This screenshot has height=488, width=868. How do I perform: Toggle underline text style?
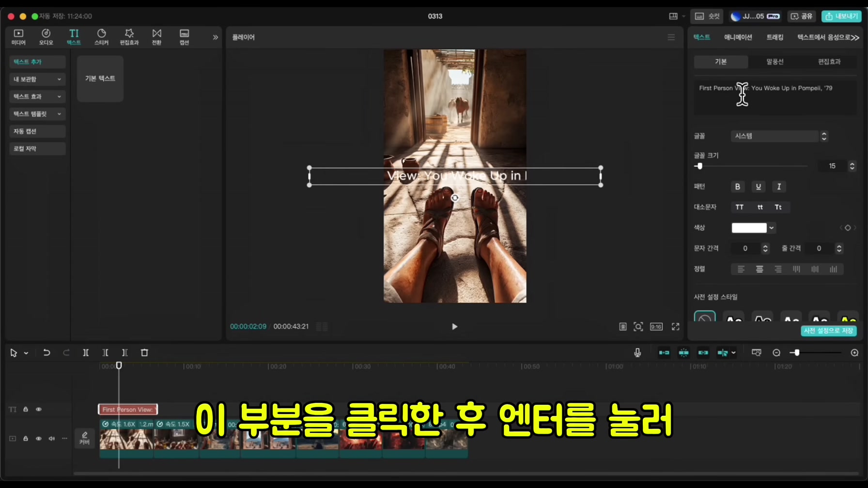[759, 187]
